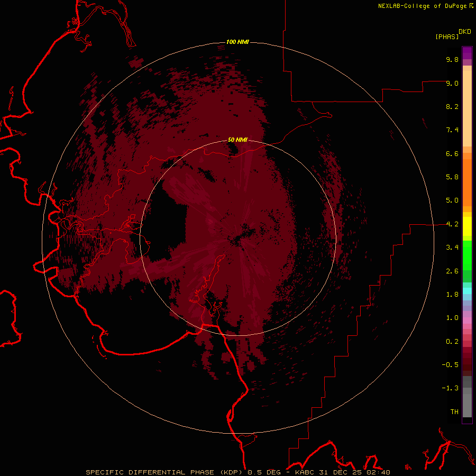
Task: Click the 5.8 value on the color scale
Action: point(452,177)
